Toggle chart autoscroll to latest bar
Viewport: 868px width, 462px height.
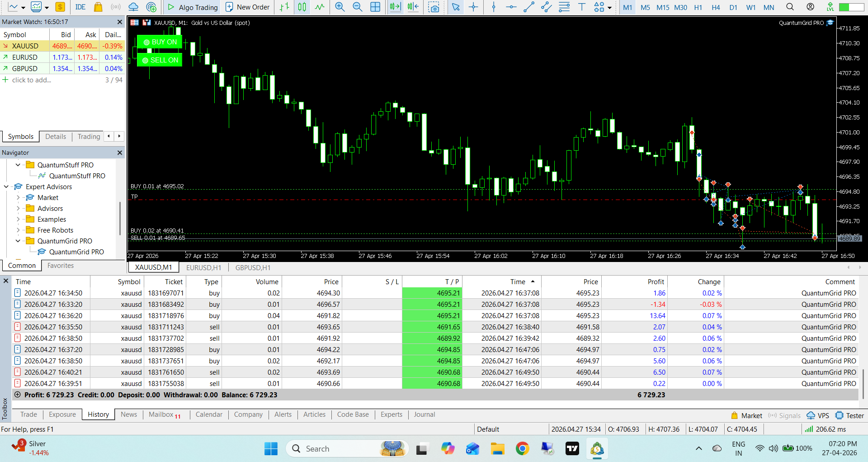pos(395,7)
